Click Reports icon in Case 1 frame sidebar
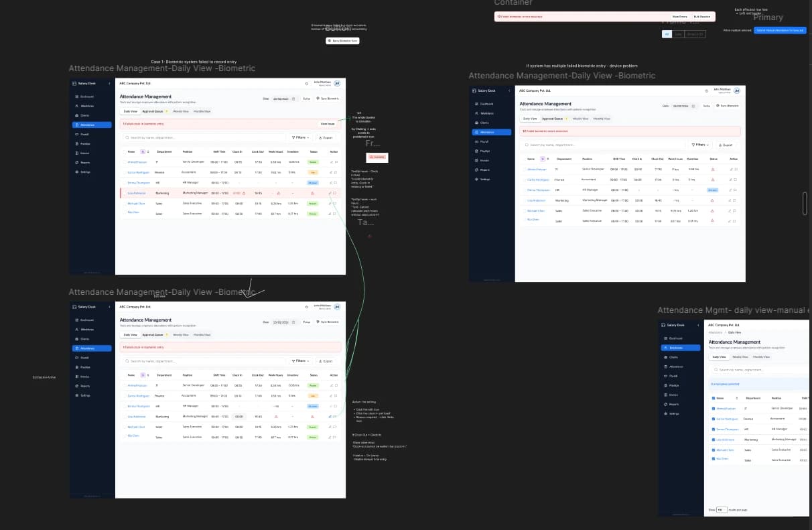Viewport: 812px width, 530px height. click(x=76, y=163)
